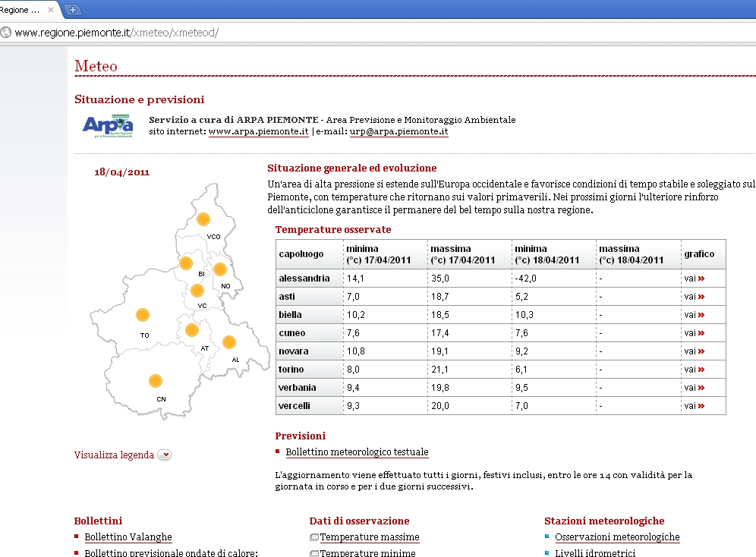Click the sun icon over Novara province
756x557 pixels.
(x=220, y=269)
